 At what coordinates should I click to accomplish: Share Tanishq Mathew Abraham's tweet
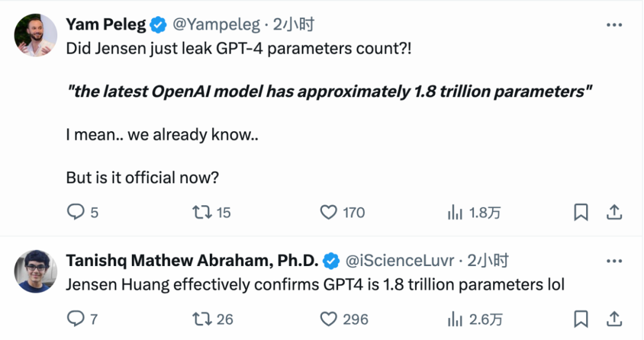[x=614, y=319]
